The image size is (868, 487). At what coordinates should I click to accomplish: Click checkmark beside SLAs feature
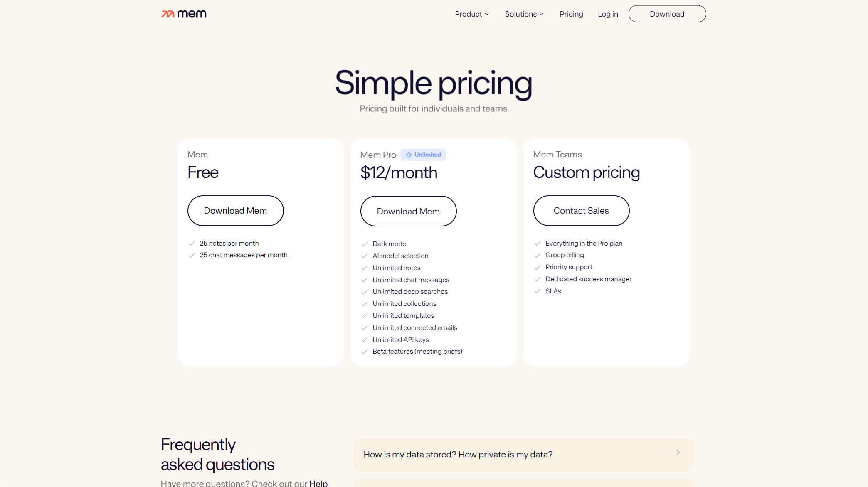(x=538, y=291)
